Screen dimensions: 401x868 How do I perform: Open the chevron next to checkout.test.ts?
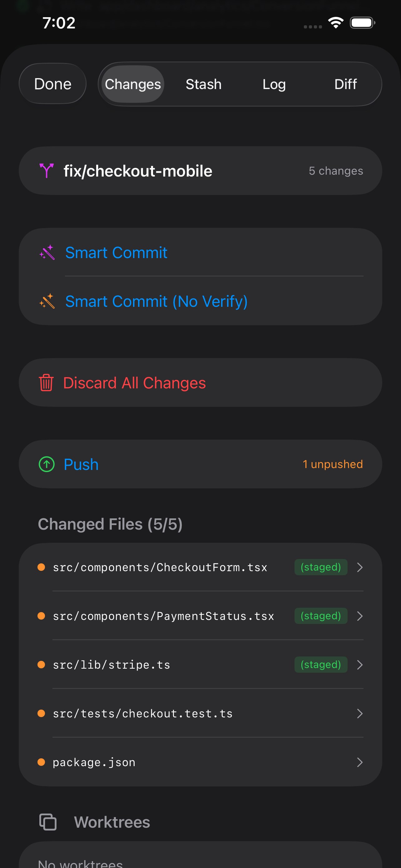pyautogui.click(x=360, y=713)
